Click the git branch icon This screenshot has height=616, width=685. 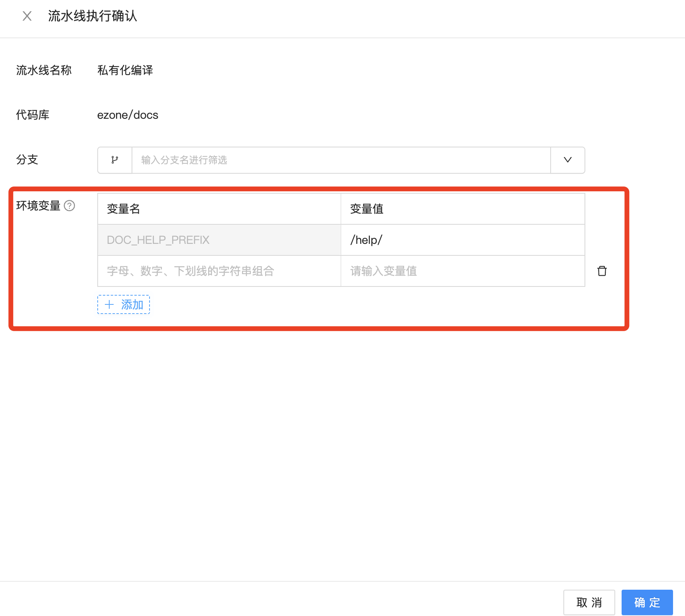point(115,160)
